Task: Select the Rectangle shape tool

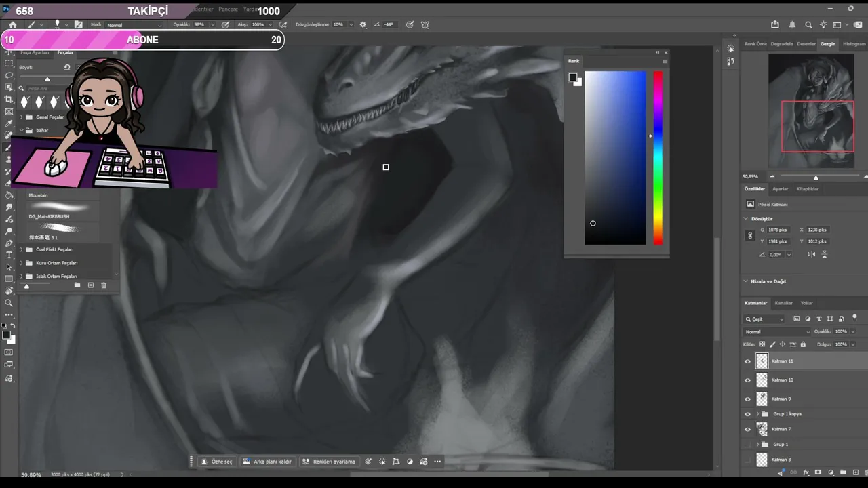Action: pos(9,279)
